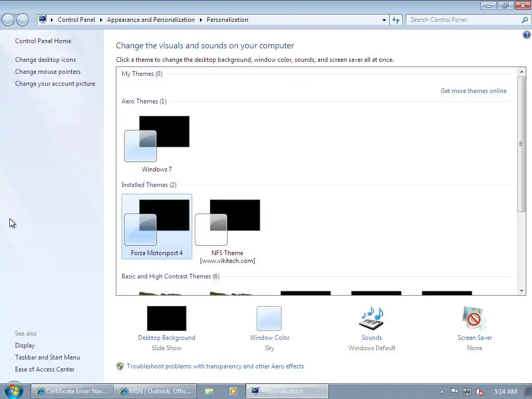Click Basic and High Contrast Themes (6) heading
The height and width of the screenshot is (399, 532).
pos(170,276)
